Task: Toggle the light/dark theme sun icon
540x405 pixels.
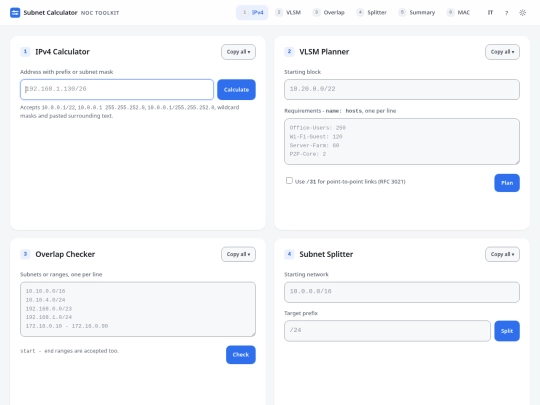Action: pos(522,13)
